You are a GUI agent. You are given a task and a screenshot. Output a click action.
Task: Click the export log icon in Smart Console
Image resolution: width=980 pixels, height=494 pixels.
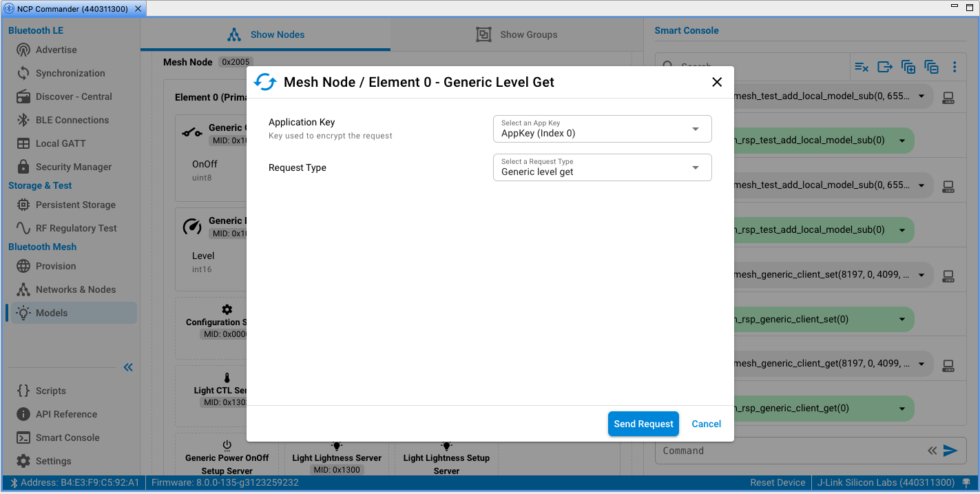pos(885,67)
